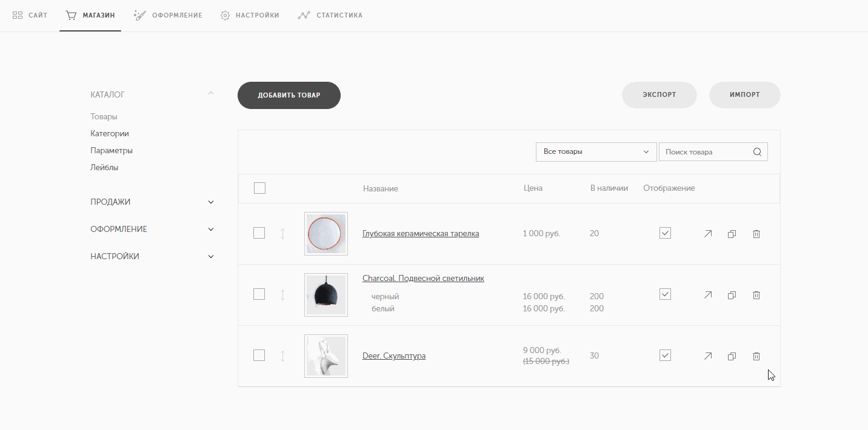Open Deer. Скульптура with the arrow icon

coord(707,356)
